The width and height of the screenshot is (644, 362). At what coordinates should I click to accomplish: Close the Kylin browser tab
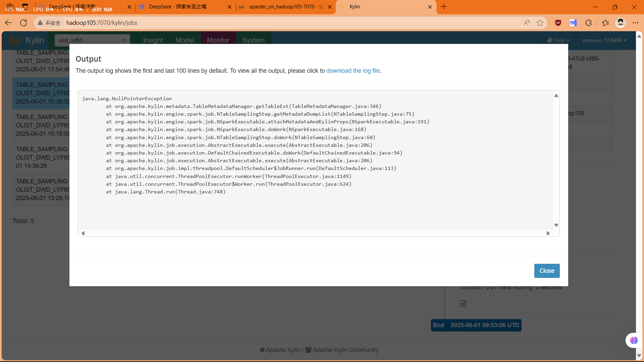point(430,7)
